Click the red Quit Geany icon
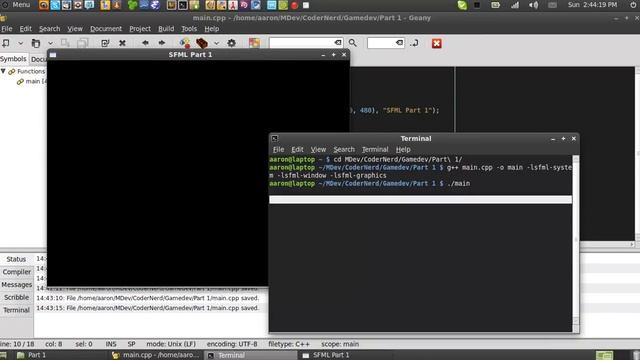 (x=437, y=43)
